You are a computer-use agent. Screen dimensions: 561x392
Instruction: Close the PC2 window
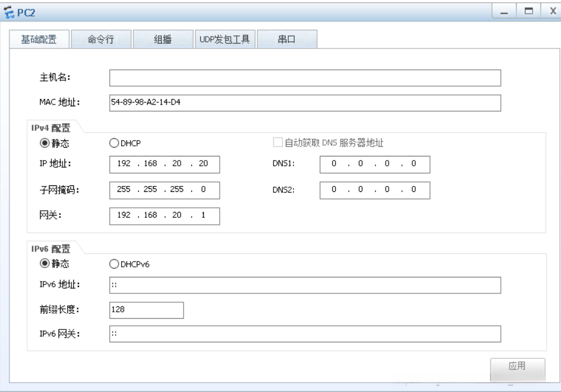click(x=552, y=11)
